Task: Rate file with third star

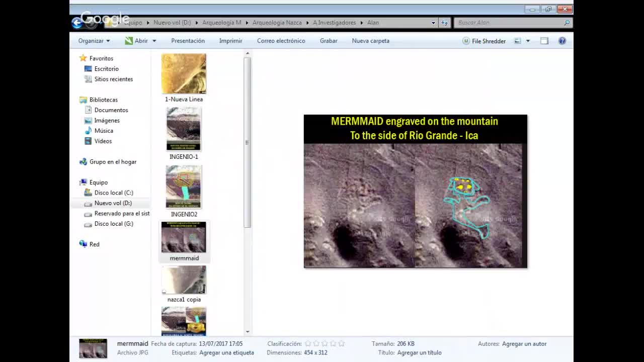Action: point(325,344)
